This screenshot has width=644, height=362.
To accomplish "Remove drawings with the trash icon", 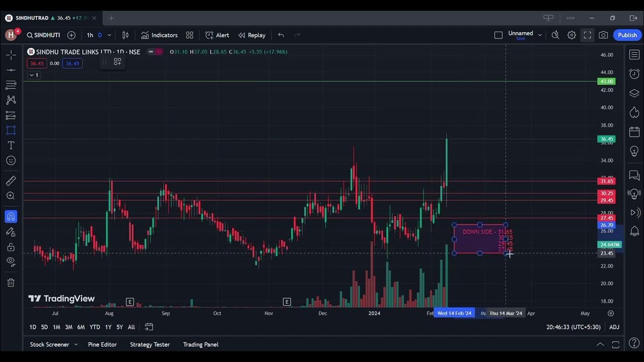I will pyautogui.click(x=11, y=283).
